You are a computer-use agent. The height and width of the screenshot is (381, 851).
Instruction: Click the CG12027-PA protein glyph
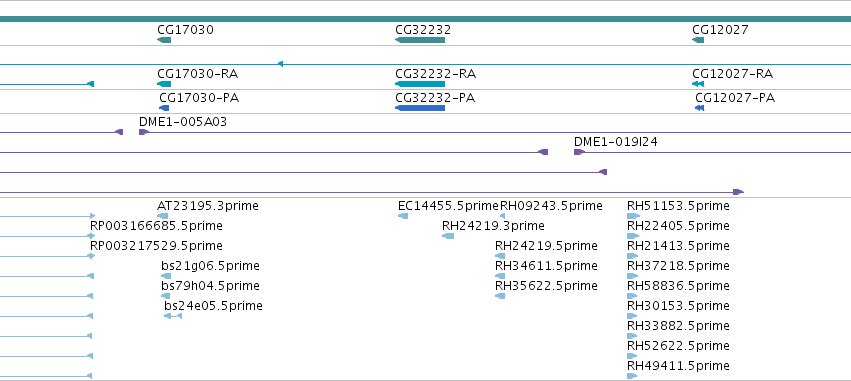click(x=700, y=108)
